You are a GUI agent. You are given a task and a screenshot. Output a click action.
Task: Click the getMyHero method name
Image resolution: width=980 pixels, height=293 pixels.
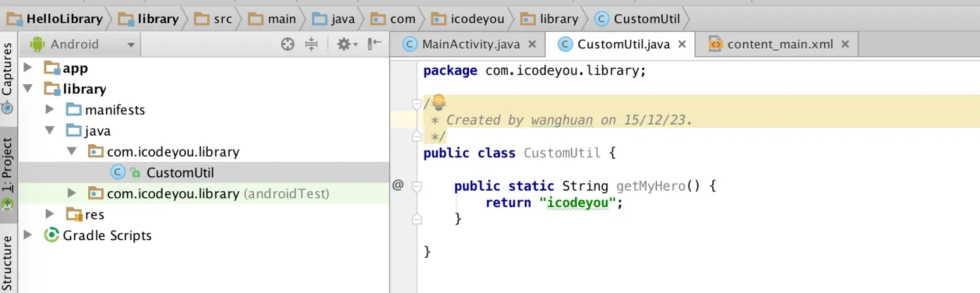(651, 186)
